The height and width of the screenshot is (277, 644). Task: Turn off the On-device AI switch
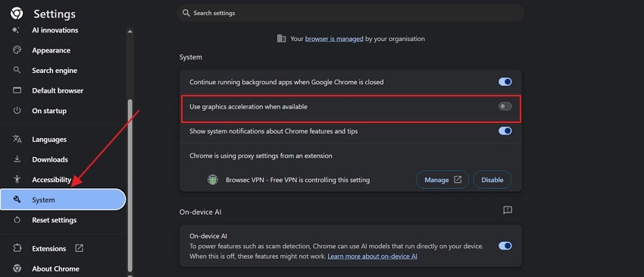505,246
